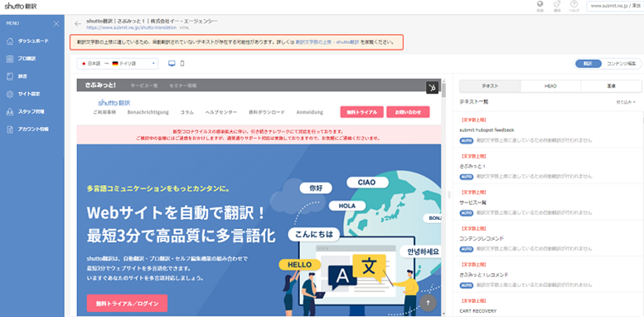This screenshot has height=317, width=644.
Task: Switch to the HEAD tab
Action: point(550,86)
